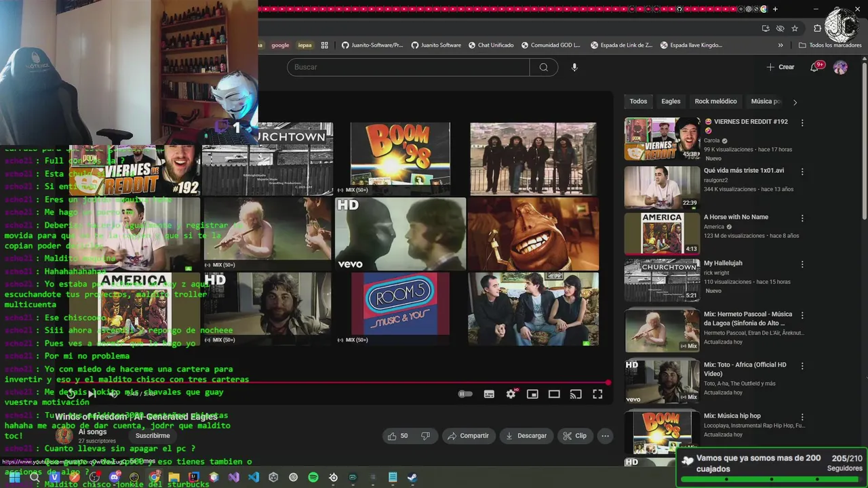Open the Espada de Link de Z... bookmark

[x=621, y=45]
